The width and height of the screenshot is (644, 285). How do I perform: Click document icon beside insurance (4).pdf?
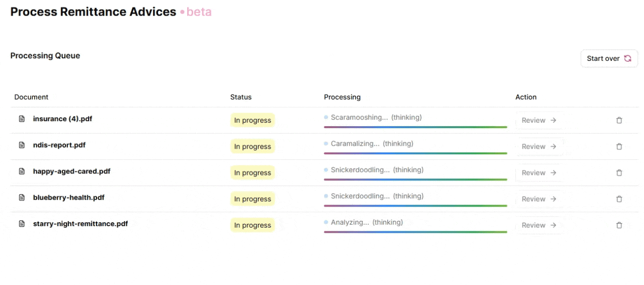coord(22,119)
